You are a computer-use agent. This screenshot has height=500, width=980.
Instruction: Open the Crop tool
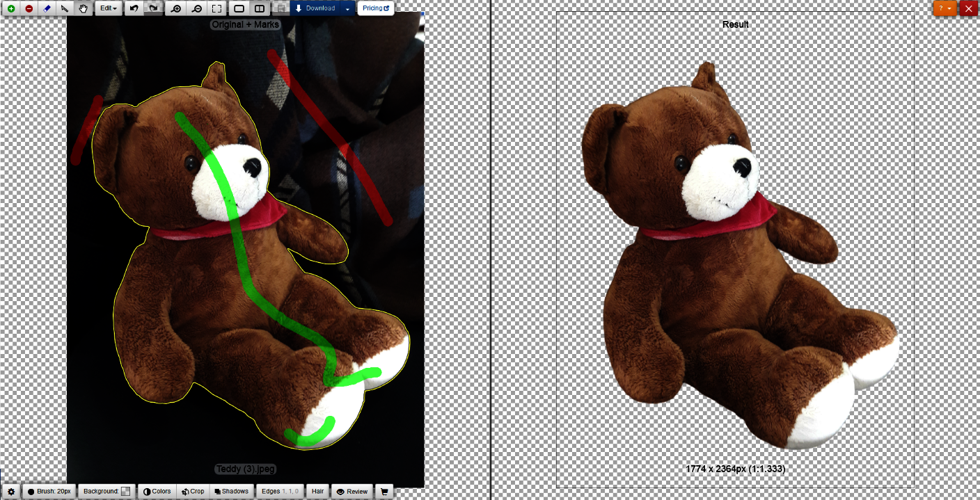(193, 491)
